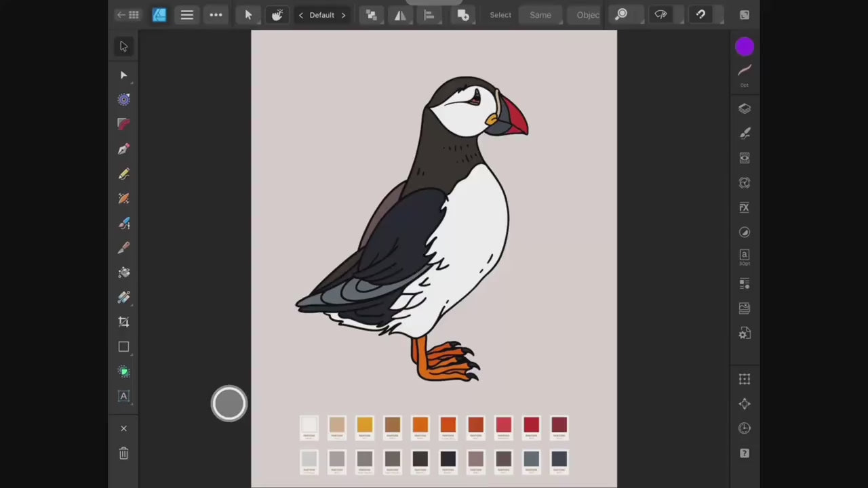Open the FX layer effects panel
This screenshot has width=868, height=488.
[x=745, y=207]
